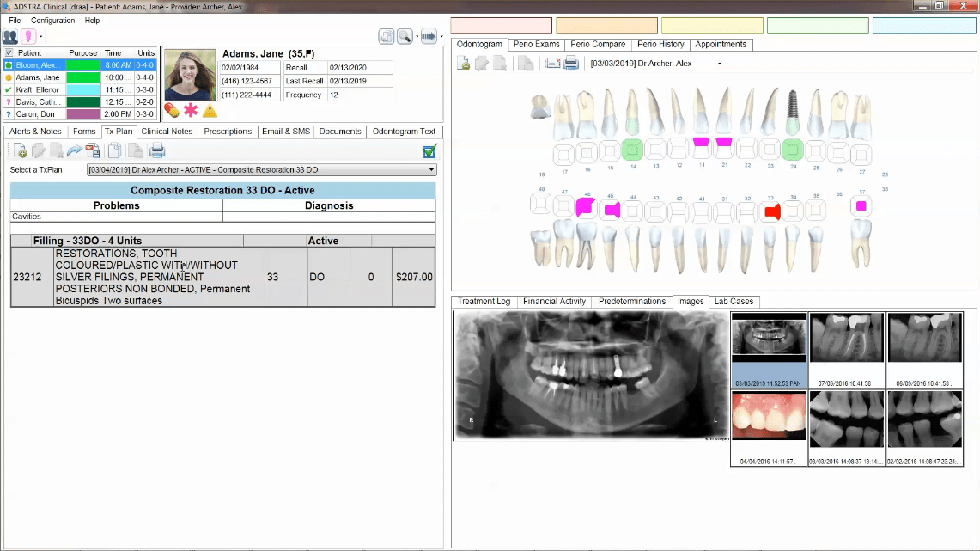Switch to the Forms tab
This screenshot has width=980, height=551.
click(x=84, y=132)
